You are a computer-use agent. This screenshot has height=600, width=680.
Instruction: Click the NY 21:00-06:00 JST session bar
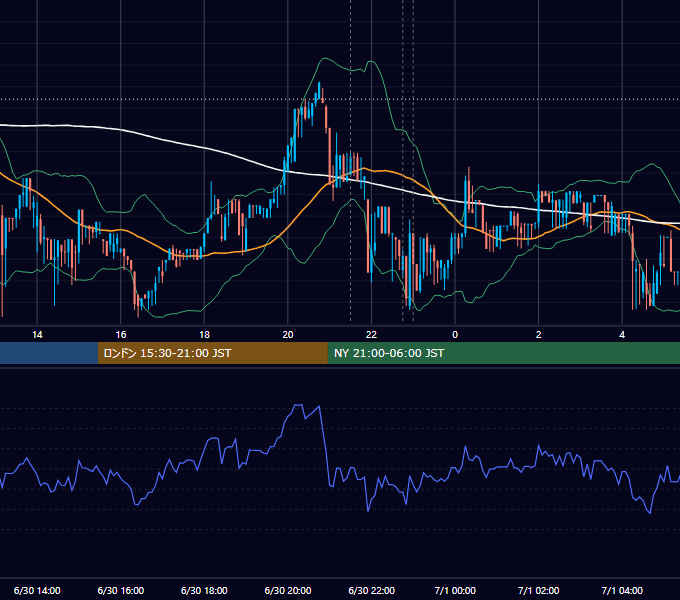pos(503,353)
